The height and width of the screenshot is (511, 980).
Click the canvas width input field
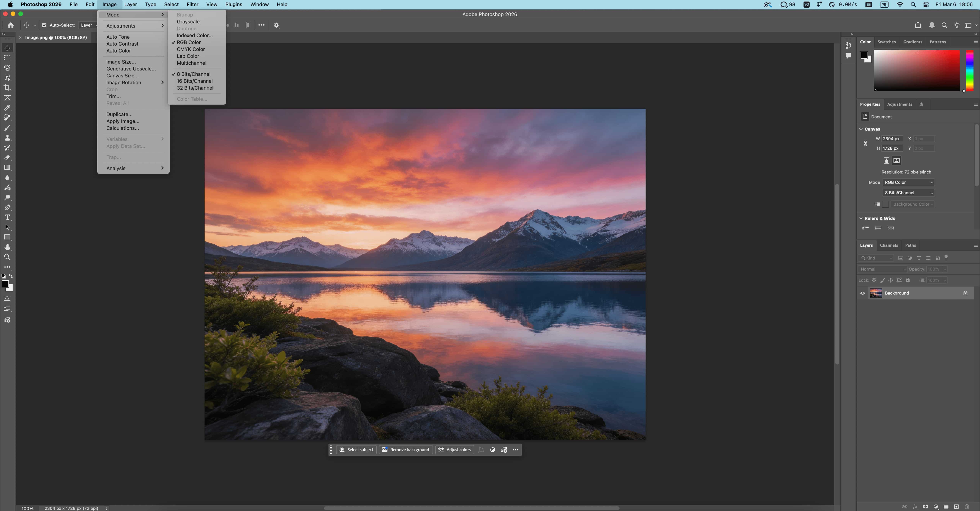pyautogui.click(x=892, y=139)
